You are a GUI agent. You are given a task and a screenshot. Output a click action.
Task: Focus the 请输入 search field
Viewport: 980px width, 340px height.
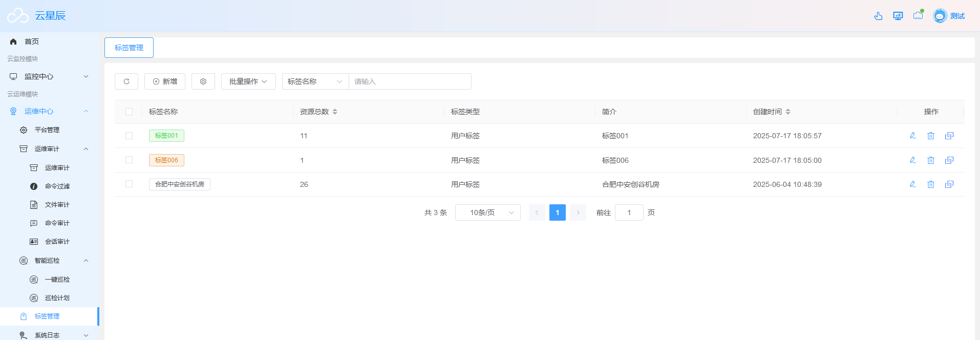tap(410, 81)
